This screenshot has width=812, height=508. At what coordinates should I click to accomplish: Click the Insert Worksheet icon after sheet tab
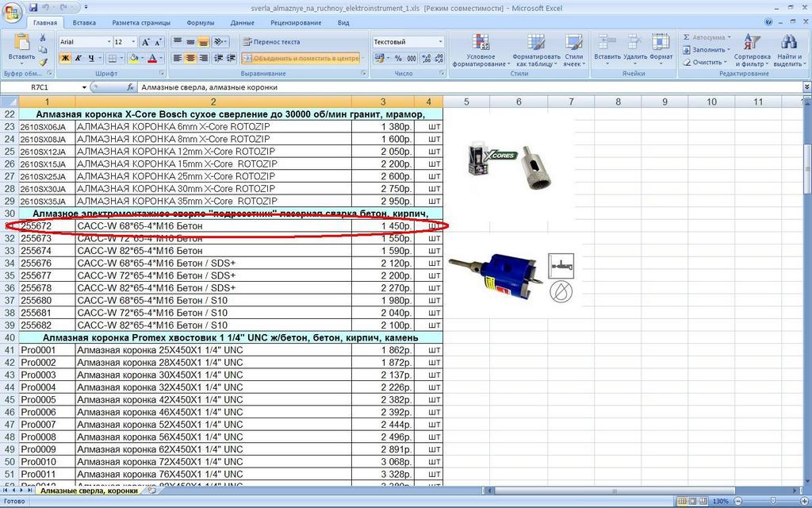pyautogui.click(x=151, y=491)
